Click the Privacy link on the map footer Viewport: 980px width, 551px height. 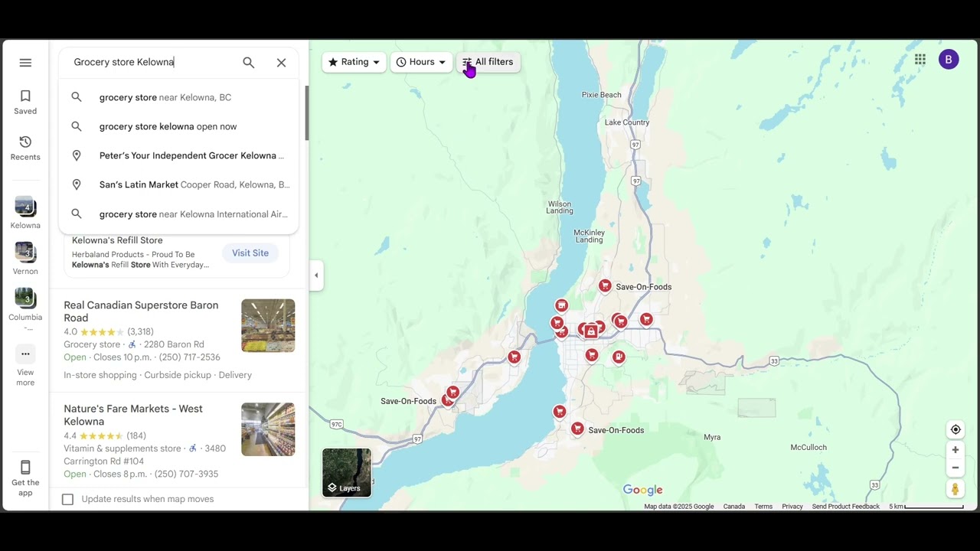click(x=792, y=507)
